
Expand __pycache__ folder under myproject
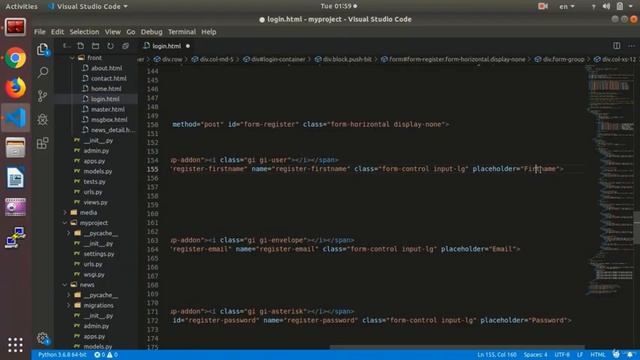point(100,233)
